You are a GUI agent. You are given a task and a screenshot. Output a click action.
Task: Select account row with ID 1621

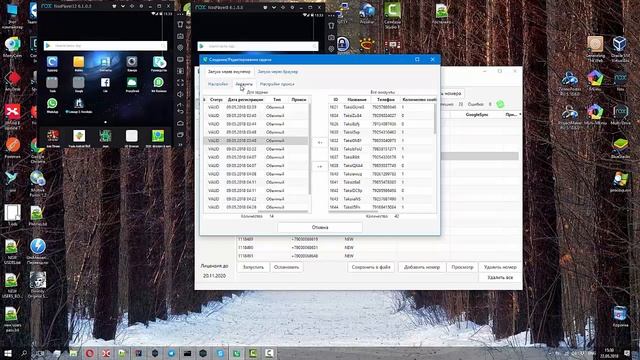pos(381,107)
